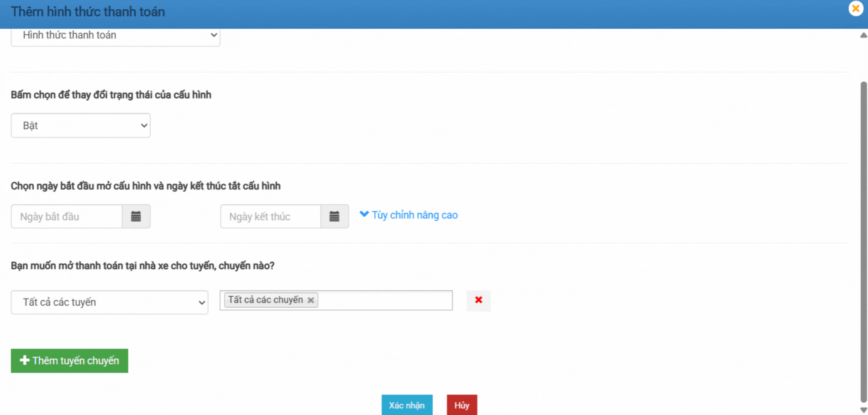The image size is (868, 415).
Task: Open the end date calendar picker
Action: [x=334, y=217]
